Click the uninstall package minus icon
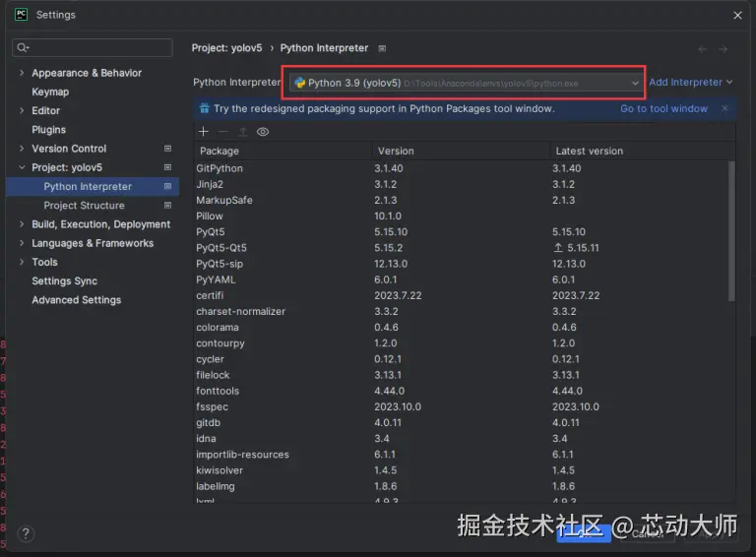The width and height of the screenshot is (756, 557). click(x=223, y=132)
